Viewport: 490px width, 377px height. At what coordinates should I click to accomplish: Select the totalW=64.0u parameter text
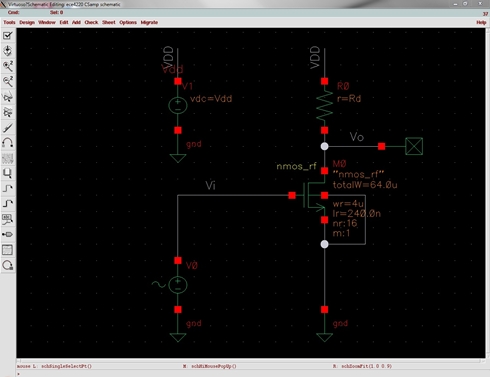tap(365, 185)
